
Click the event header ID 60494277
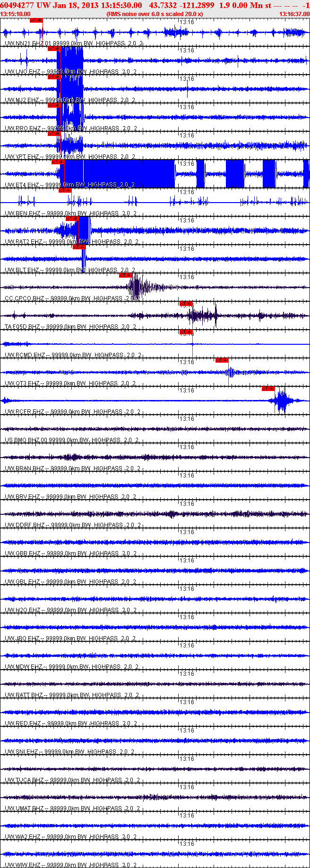[17, 5]
